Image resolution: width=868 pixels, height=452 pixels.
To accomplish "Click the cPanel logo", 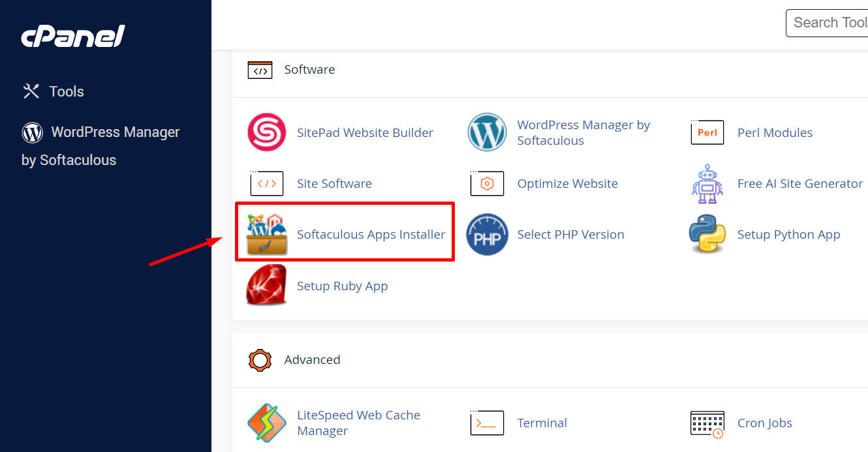I will pyautogui.click(x=72, y=37).
